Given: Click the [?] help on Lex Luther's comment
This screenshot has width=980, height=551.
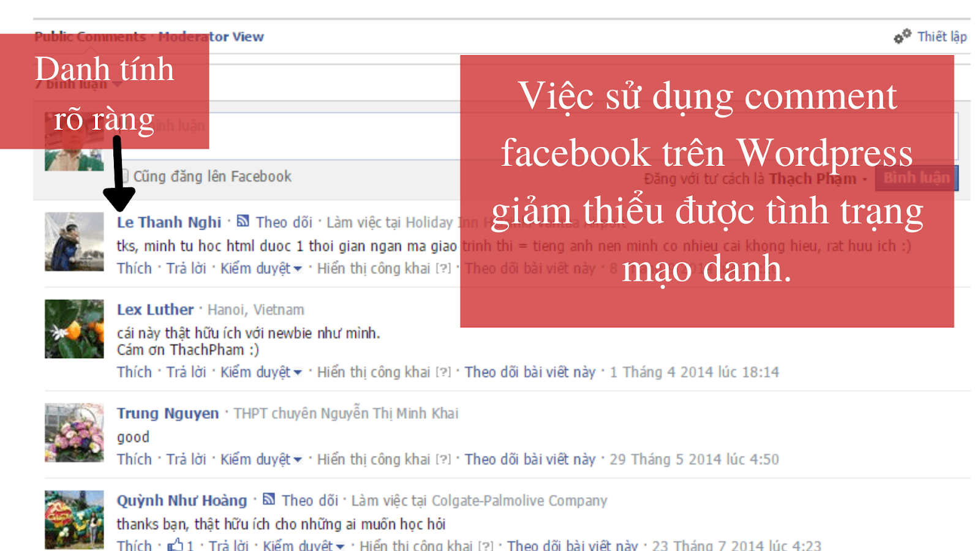Looking at the screenshot, I should coord(443,373).
